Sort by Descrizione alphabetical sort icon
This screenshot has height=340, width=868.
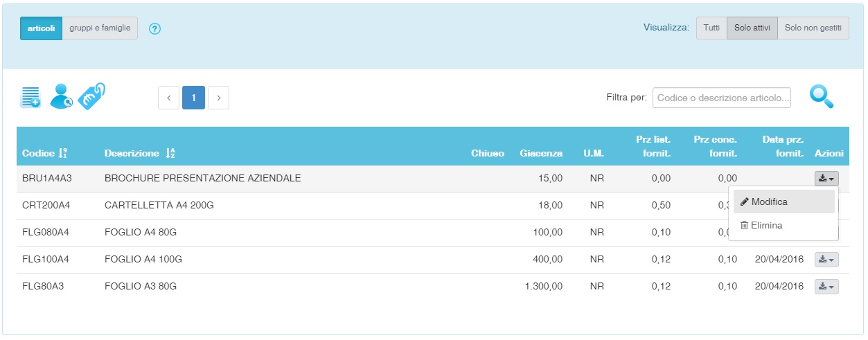pos(171,153)
